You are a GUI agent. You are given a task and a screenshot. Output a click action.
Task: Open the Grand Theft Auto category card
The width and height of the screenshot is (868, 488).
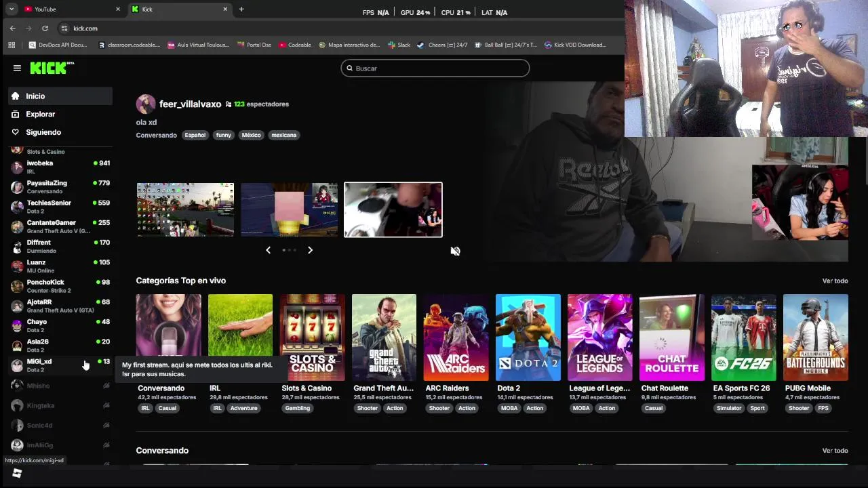click(384, 338)
